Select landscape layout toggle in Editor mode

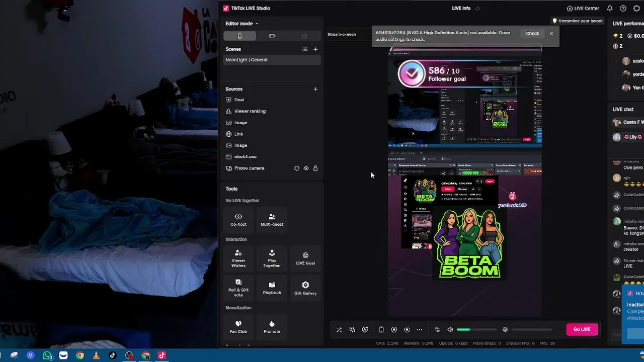[x=272, y=36]
